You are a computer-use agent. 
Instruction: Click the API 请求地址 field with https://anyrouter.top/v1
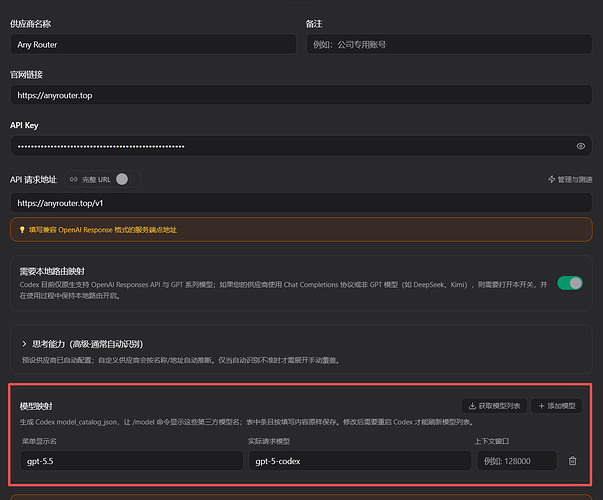pyautogui.click(x=301, y=203)
